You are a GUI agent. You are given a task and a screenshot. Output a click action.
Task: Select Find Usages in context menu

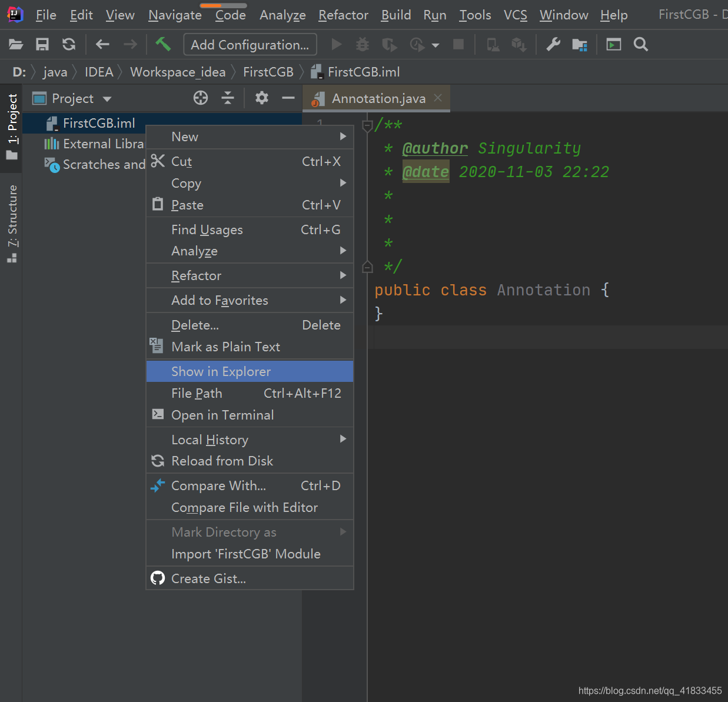coord(250,229)
